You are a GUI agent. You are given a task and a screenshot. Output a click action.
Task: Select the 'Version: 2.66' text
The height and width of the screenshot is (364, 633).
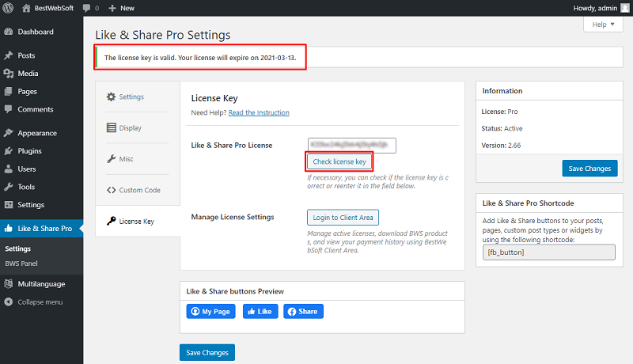click(501, 146)
